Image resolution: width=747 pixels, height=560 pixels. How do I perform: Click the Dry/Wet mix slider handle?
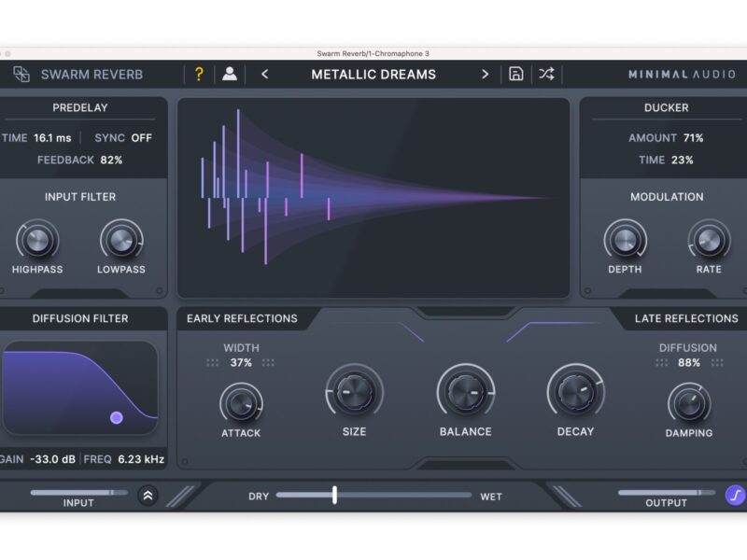(x=334, y=496)
